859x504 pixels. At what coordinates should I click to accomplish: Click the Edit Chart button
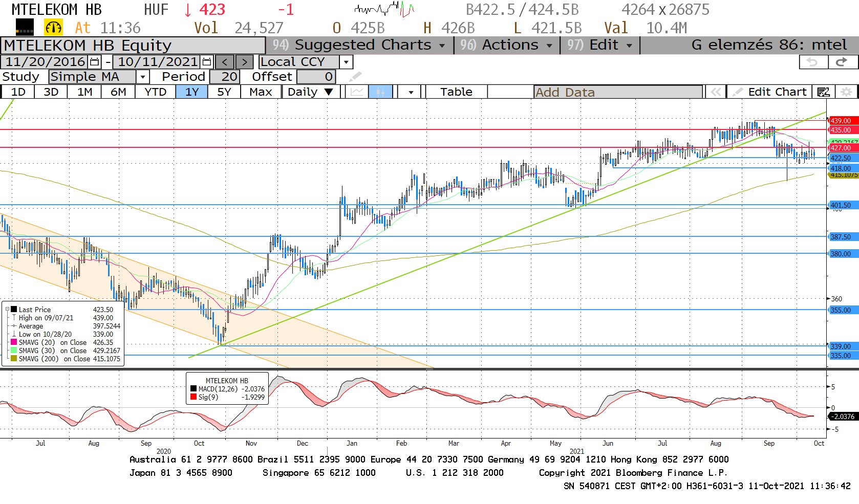click(x=771, y=92)
